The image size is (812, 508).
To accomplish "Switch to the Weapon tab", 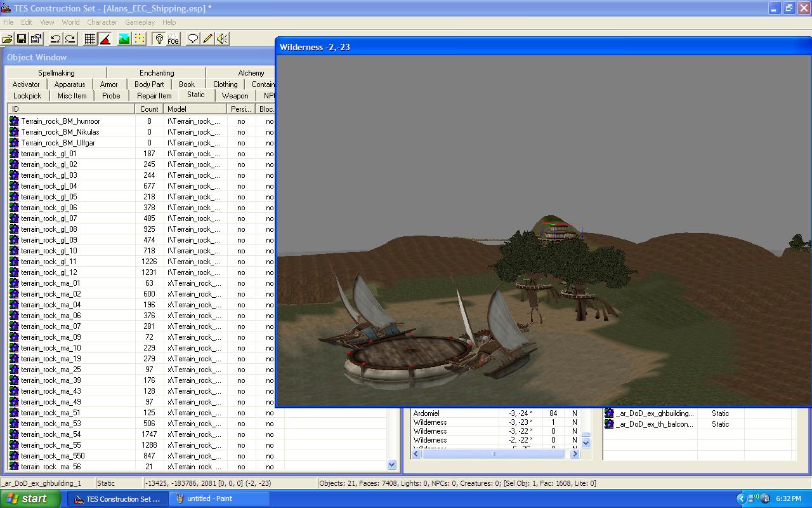I will [235, 96].
